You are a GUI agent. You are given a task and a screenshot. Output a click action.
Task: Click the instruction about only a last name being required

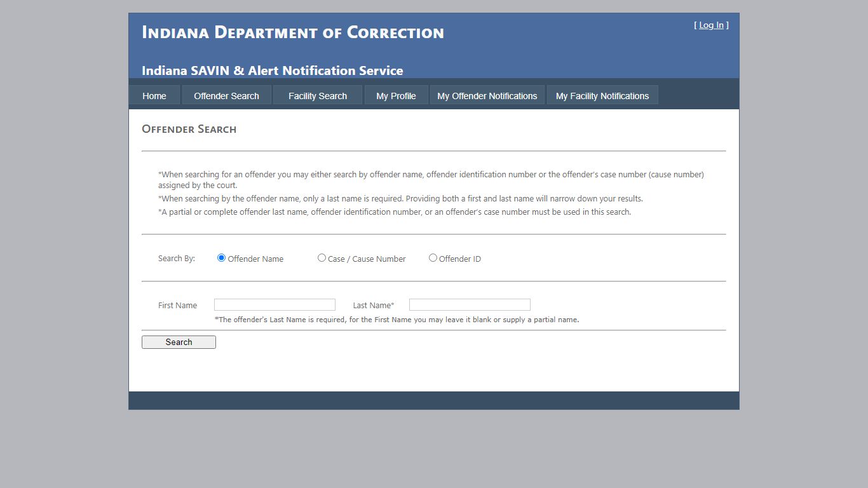(400, 199)
